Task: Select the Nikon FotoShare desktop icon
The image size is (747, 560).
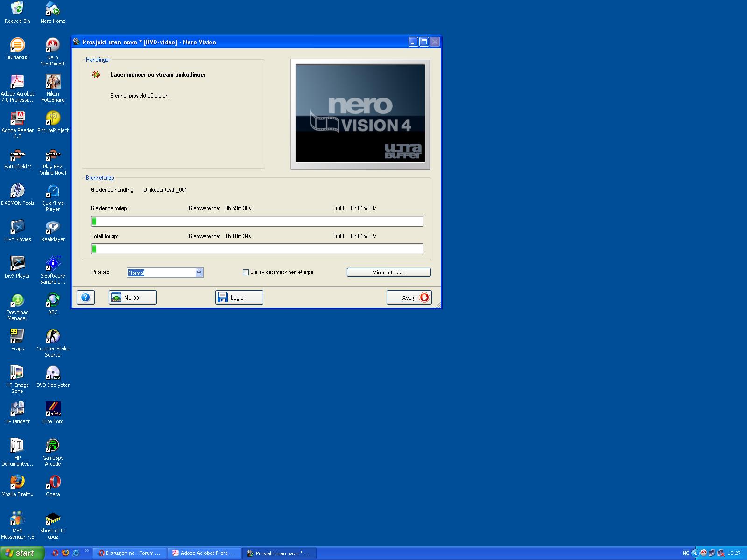Action: 53,88
